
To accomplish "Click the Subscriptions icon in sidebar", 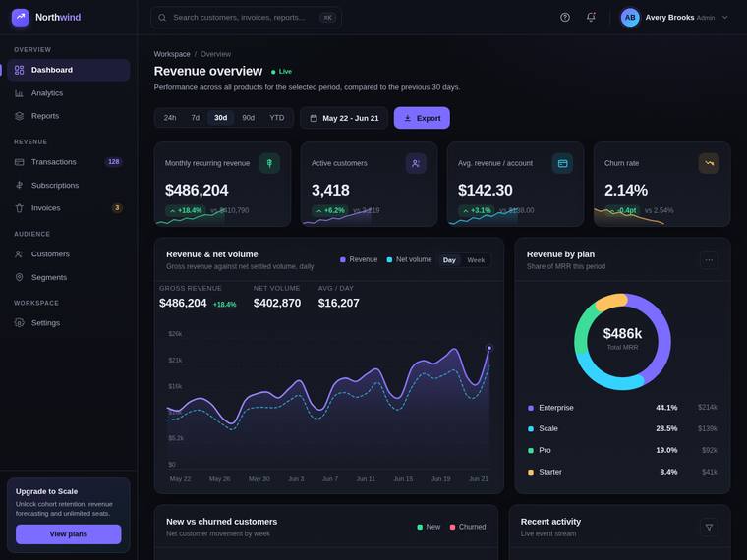I will click(19, 185).
